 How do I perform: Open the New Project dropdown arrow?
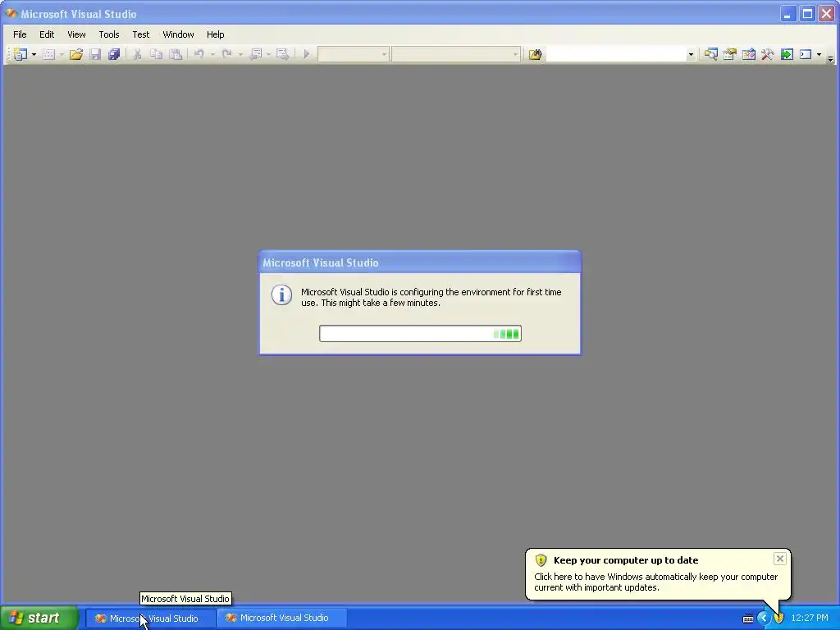[x=34, y=54]
